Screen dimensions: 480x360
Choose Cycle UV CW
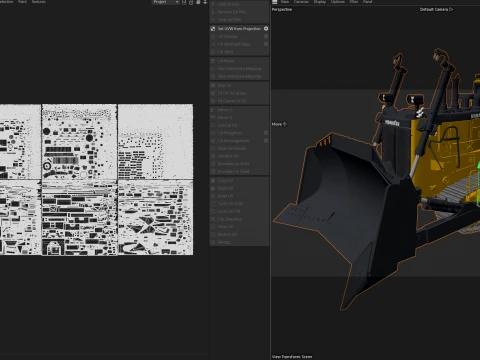239,211
